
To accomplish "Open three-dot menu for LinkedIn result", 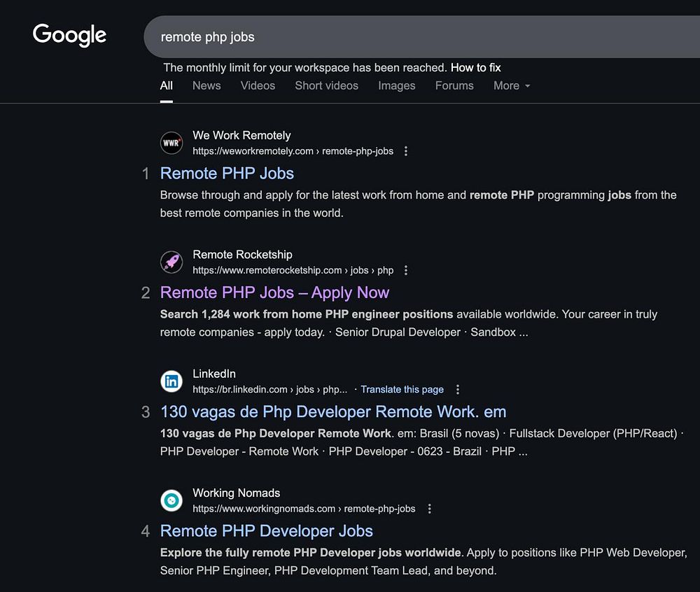I will pyautogui.click(x=458, y=390).
